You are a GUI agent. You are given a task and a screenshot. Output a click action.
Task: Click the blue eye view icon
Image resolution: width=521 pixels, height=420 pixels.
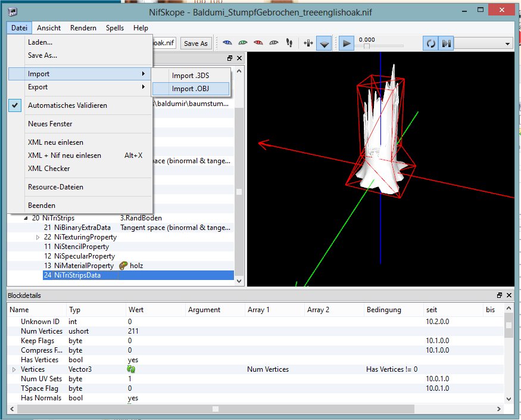point(227,43)
